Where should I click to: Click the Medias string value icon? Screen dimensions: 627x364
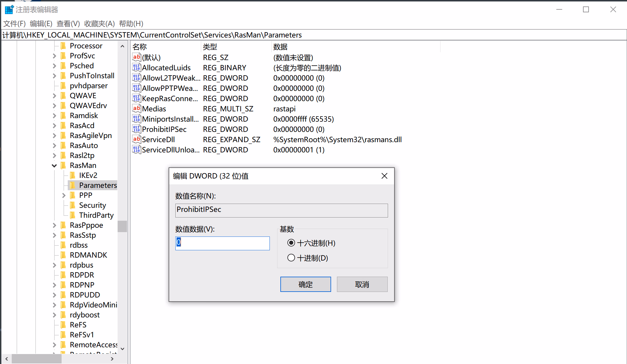[x=136, y=109]
